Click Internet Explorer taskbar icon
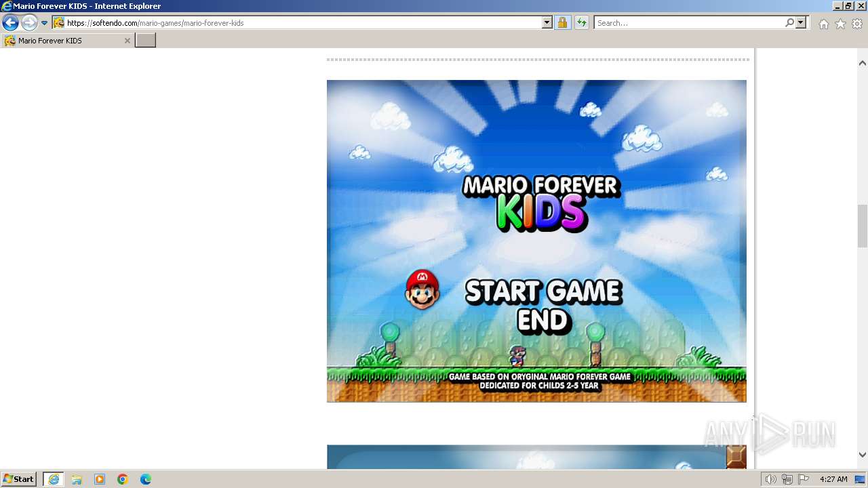This screenshot has width=868, height=488. point(54,479)
